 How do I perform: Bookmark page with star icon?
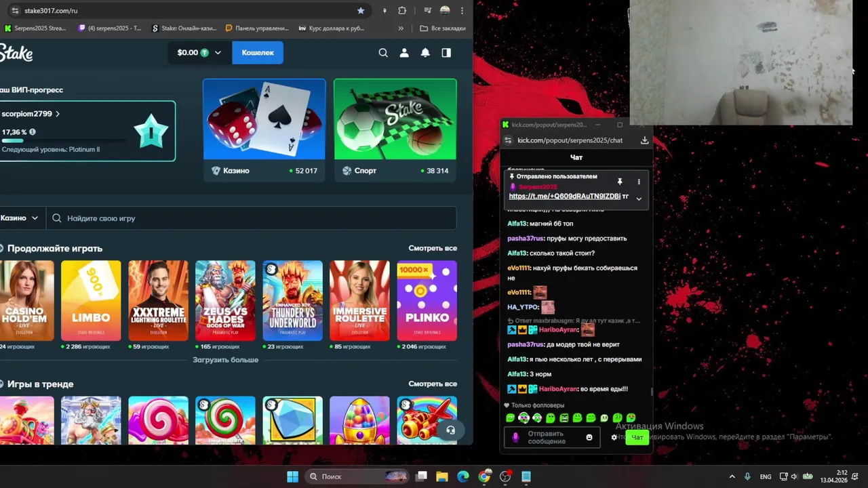click(x=361, y=11)
